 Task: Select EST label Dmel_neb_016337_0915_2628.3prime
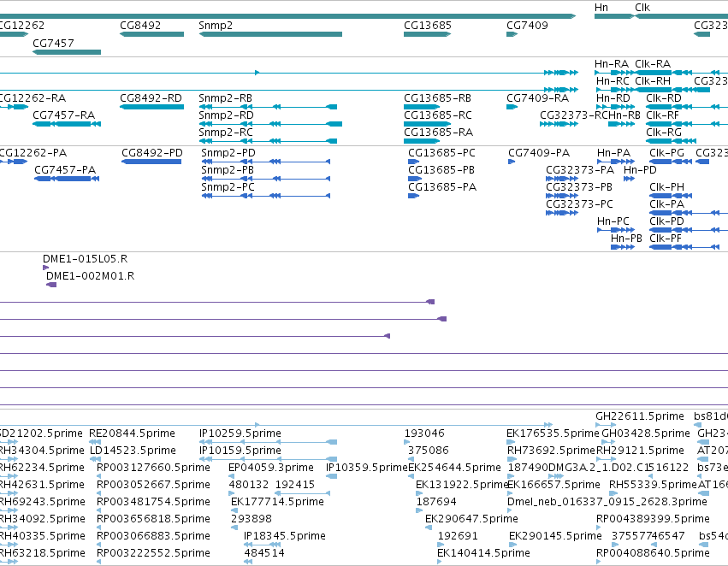607,502
